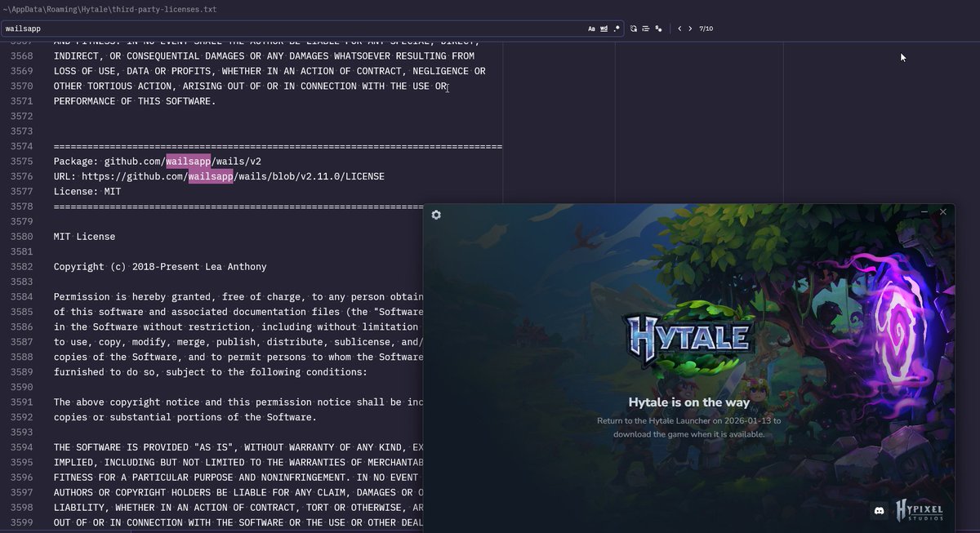Click the 7/10 match counter

706,29
